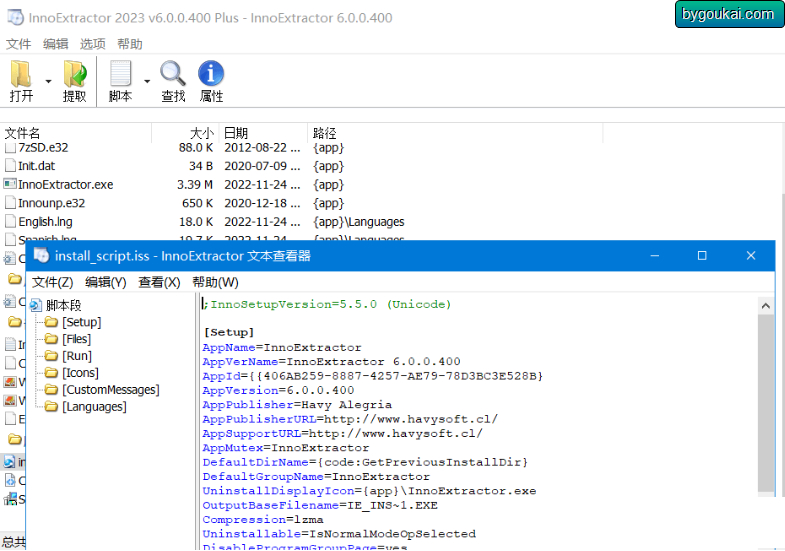Sort by 日期 column header
The width and height of the screenshot is (785, 551).
click(262, 133)
